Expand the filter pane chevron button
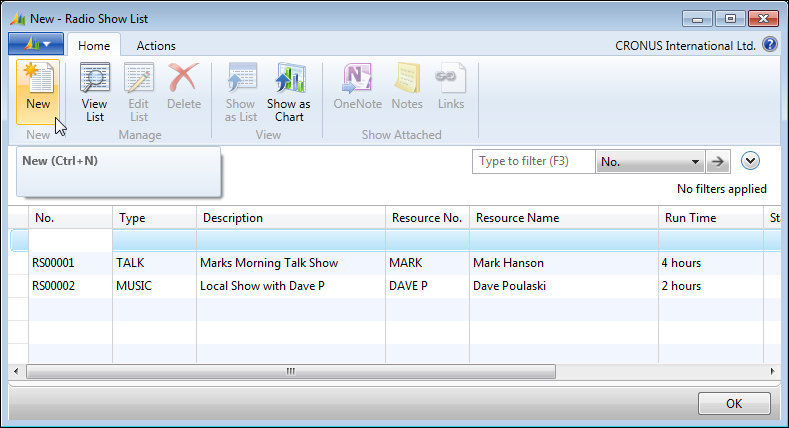The height and width of the screenshot is (428, 789). coord(750,161)
